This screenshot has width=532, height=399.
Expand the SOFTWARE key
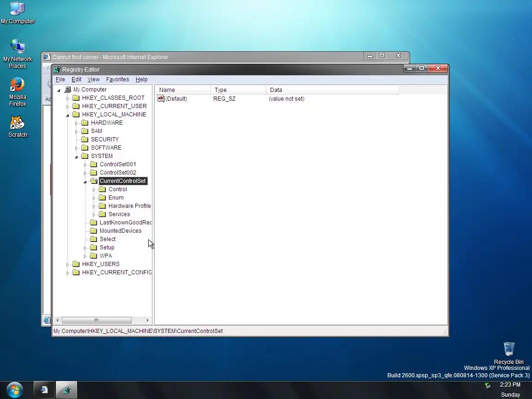point(76,148)
